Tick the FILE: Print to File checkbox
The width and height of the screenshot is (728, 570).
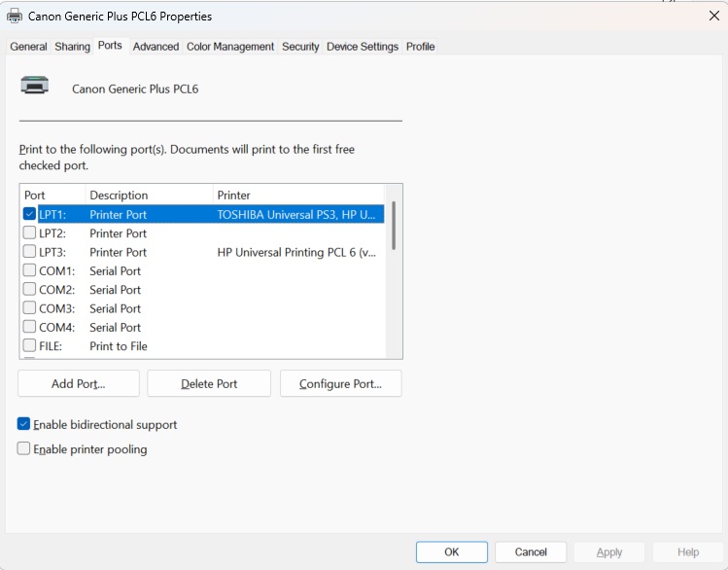pos(29,346)
